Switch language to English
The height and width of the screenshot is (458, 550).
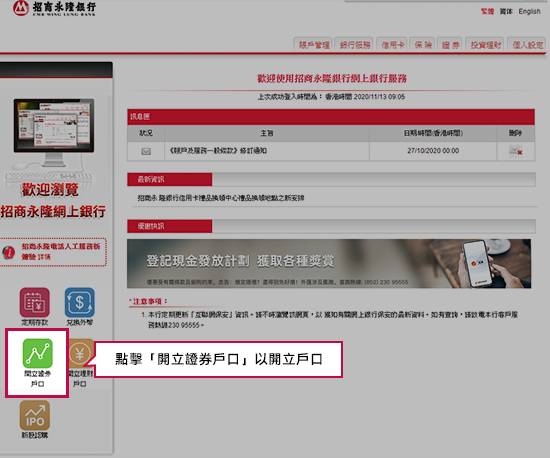(529, 12)
